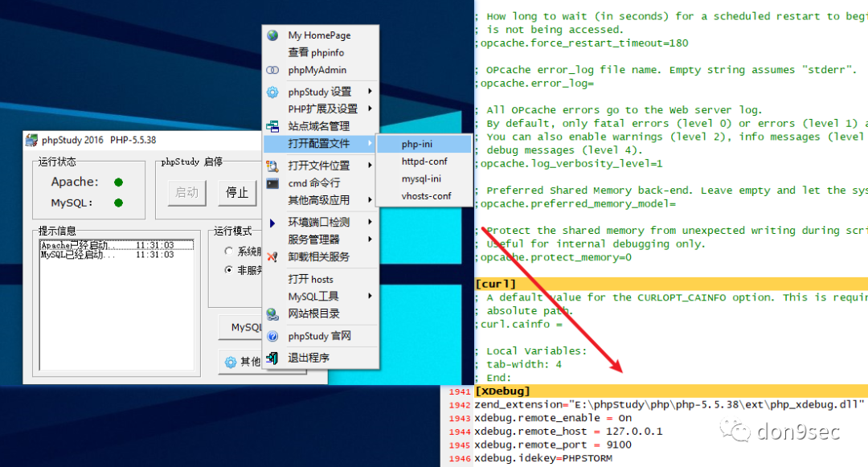Click the ';opcache.force_restart_timeout=180' line

[x=582, y=43]
